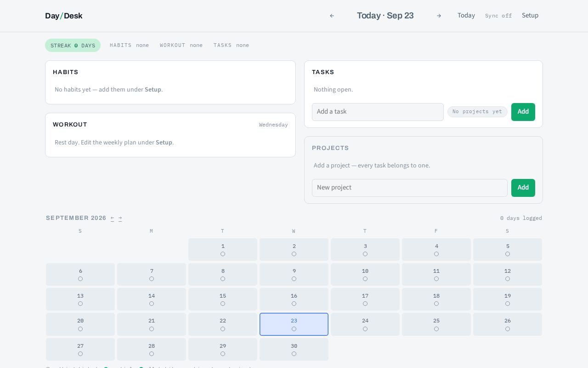
Task: Click the Wednesday label in Workout
Action: pyautogui.click(x=273, y=125)
